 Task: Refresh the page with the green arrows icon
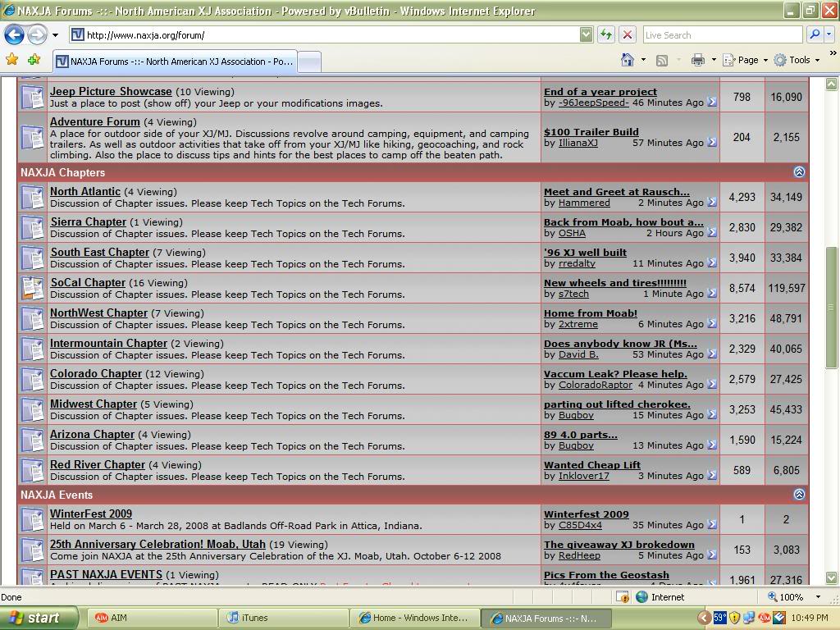(x=606, y=35)
